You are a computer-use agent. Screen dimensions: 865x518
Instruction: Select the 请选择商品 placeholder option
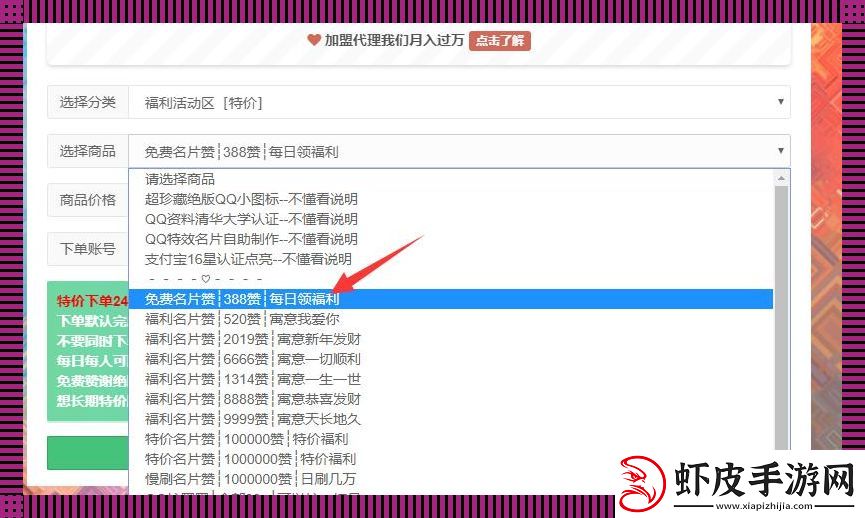[x=451, y=179]
